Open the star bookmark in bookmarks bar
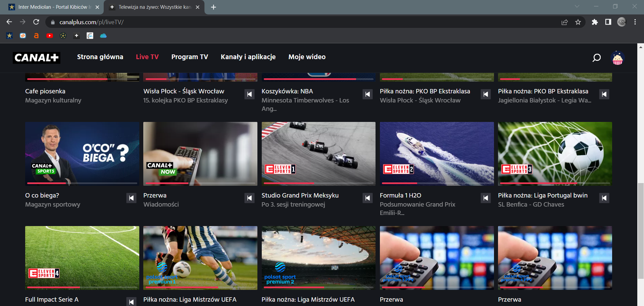This screenshot has height=306, width=644. click(x=9, y=36)
